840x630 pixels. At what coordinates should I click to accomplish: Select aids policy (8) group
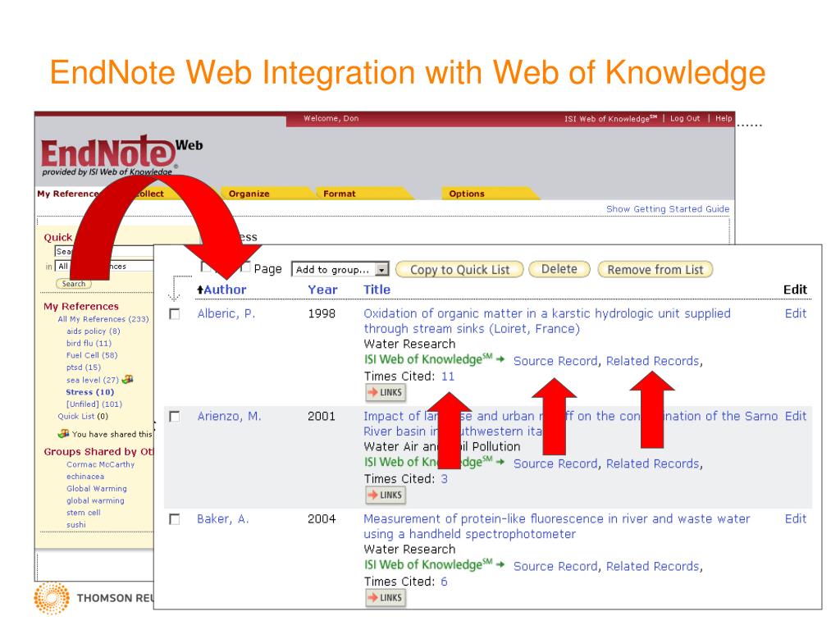tap(94, 331)
